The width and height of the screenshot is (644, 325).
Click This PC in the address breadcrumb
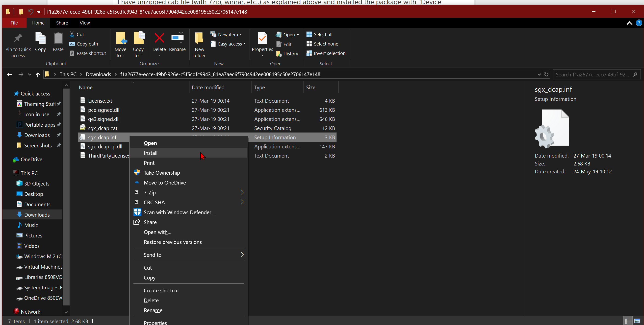(68, 74)
